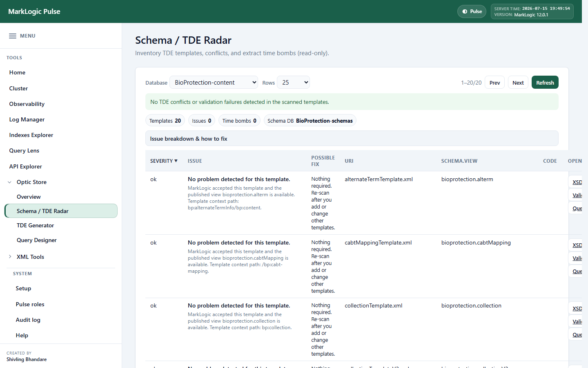
Task: Navigate to Indexes Explorer
Action: point(31,135)
